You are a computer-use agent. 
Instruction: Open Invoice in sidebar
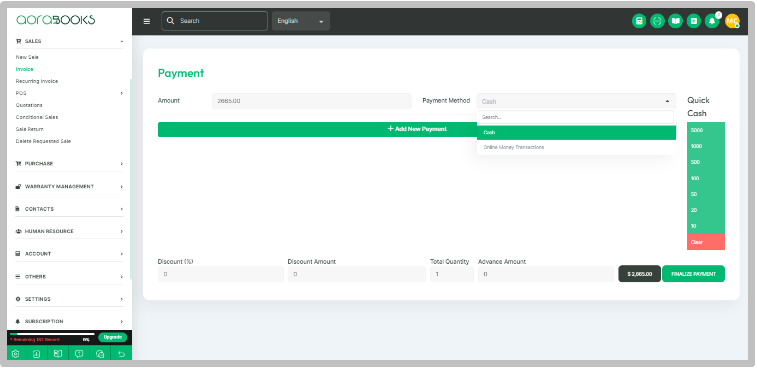click(x=24, y=69)
